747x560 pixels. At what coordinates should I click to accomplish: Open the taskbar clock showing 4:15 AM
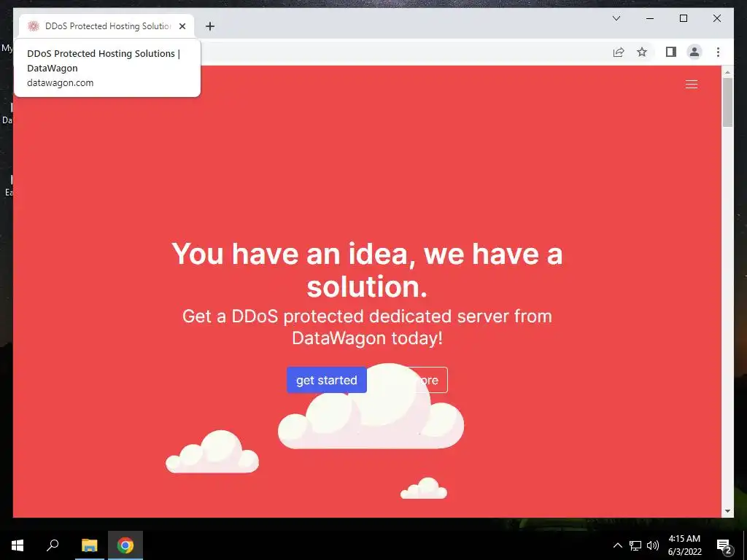[x=684, y=545]
